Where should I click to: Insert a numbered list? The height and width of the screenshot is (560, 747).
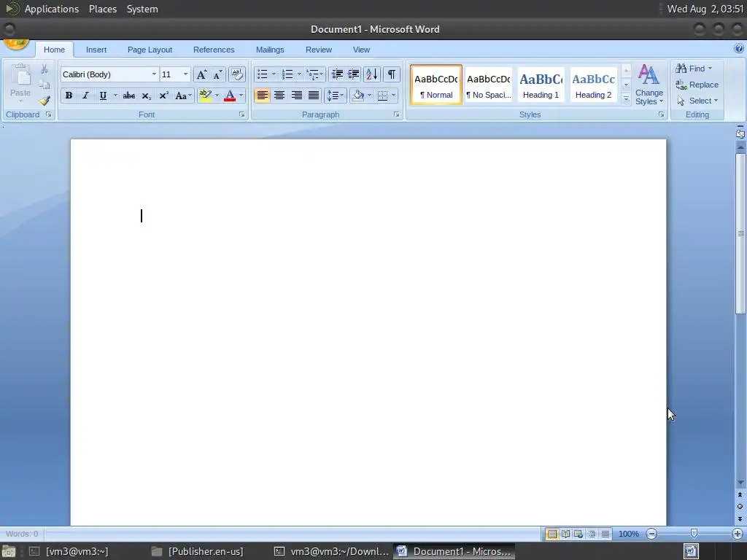(287, 74)
